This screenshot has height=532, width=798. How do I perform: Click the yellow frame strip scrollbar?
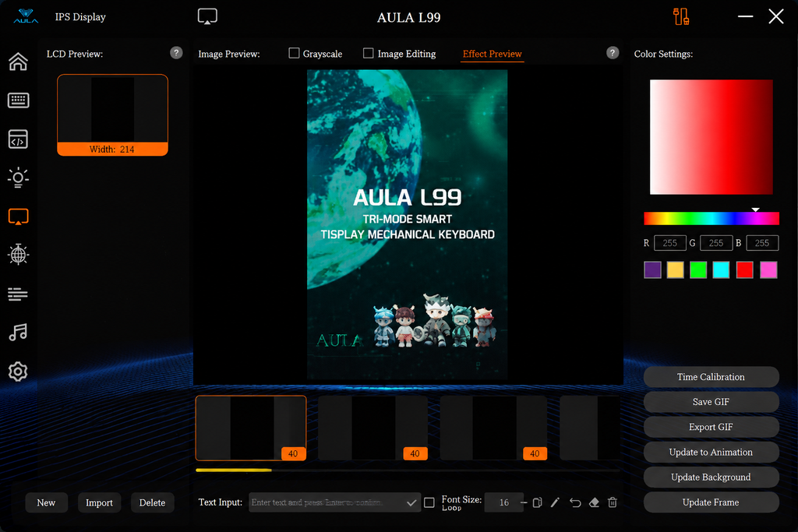pyautogui.click(x=234, y=470)
